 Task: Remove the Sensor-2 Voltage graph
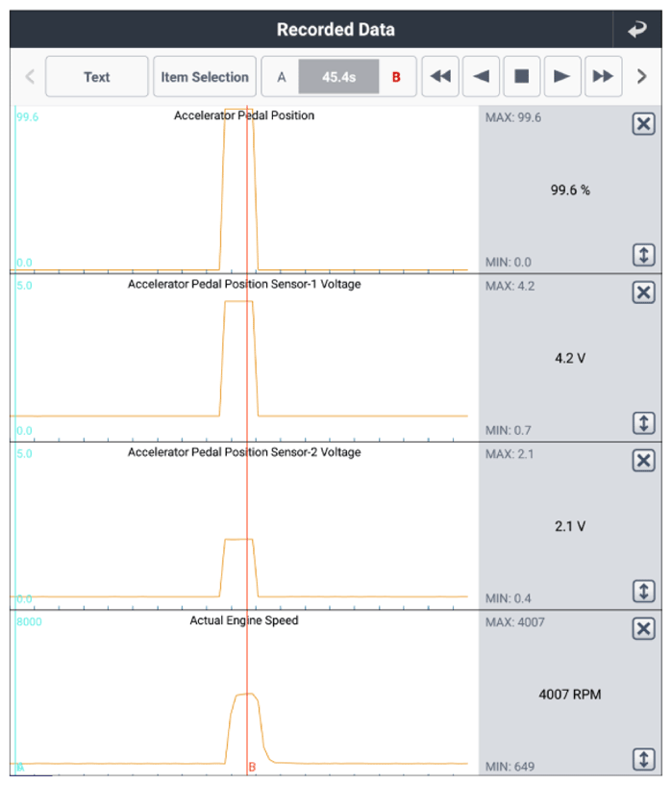tap(643, 461)
